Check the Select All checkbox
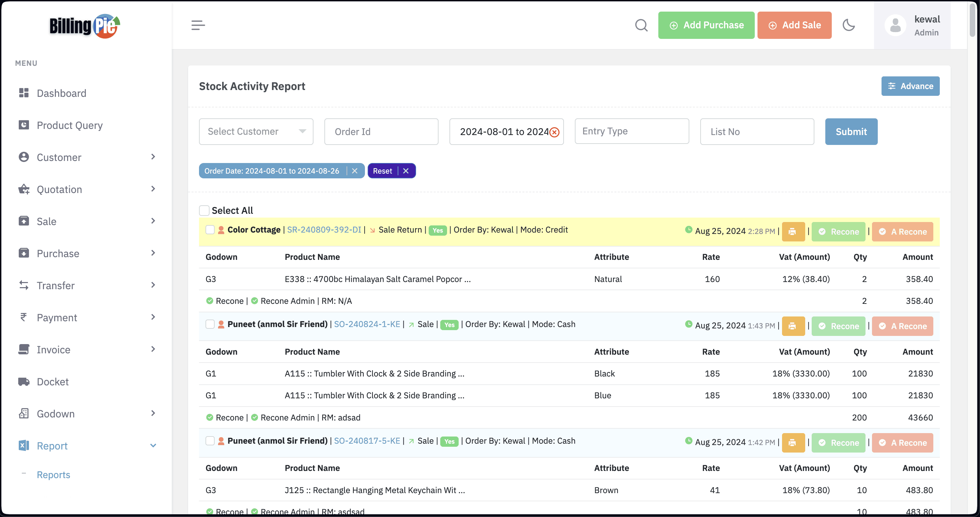The width and height of the screenshot is (980, 517). coord(204,210)
